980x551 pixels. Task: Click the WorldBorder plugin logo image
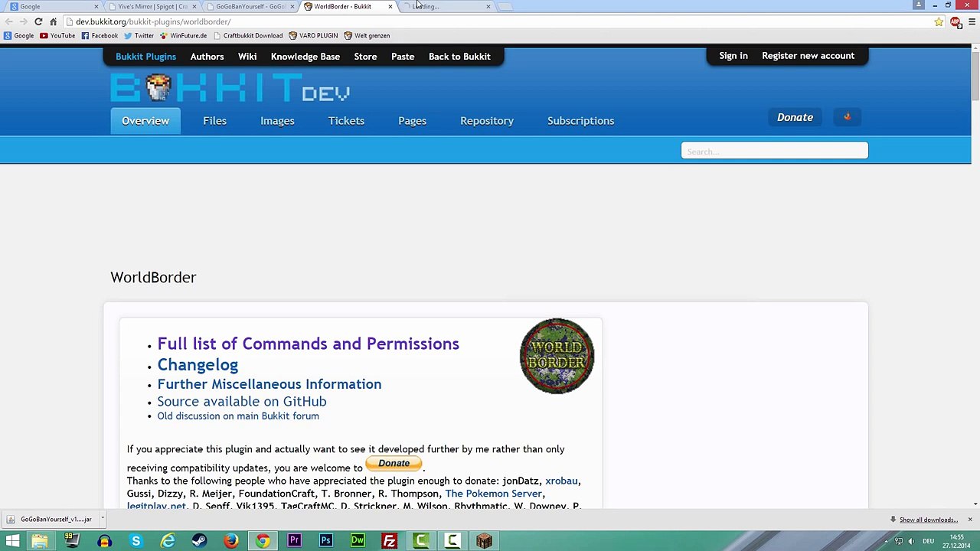pos(557,357)
